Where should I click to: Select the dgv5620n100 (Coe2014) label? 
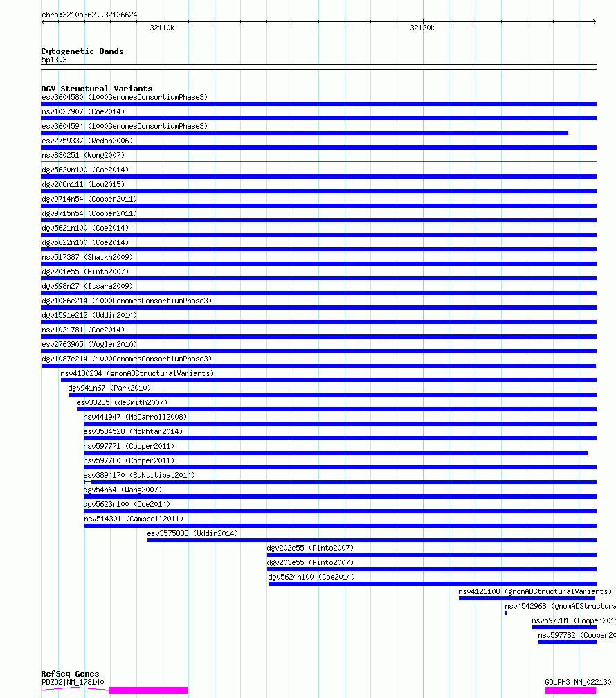[85, 170]
